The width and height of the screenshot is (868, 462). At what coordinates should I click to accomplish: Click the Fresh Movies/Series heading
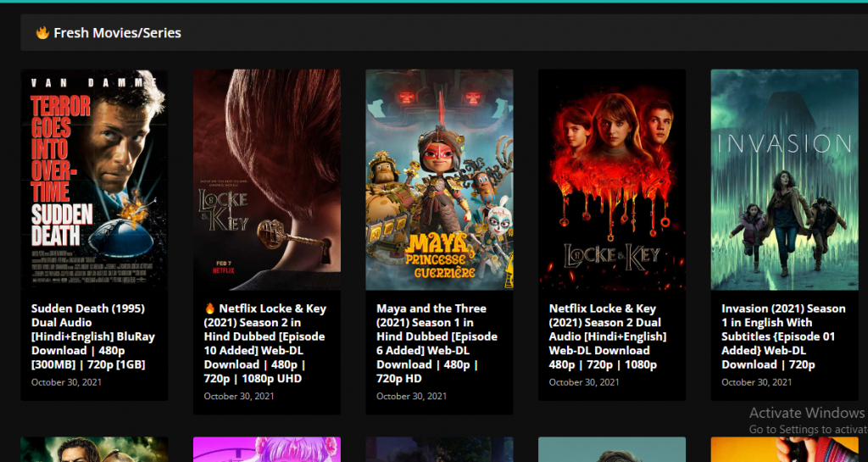[117, 33]
